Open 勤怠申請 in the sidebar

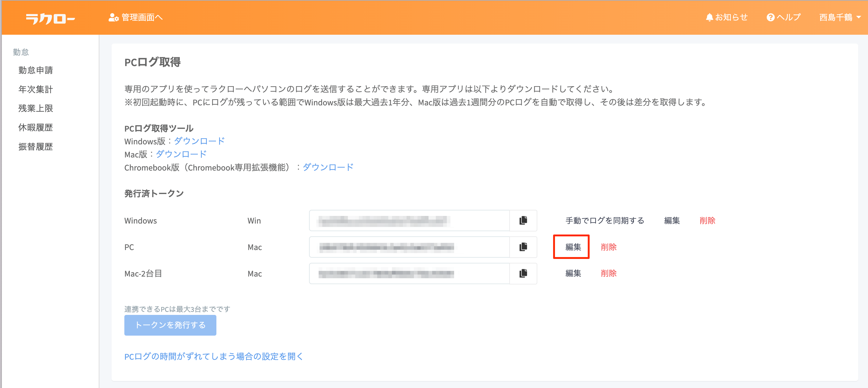click(35, 70)
